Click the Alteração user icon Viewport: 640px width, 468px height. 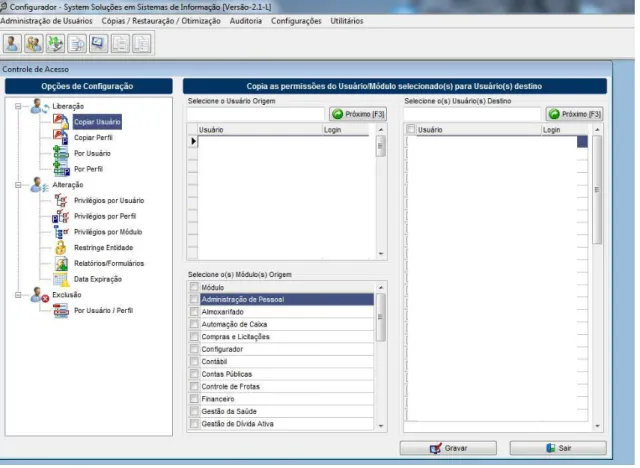[x=39, y=185]
